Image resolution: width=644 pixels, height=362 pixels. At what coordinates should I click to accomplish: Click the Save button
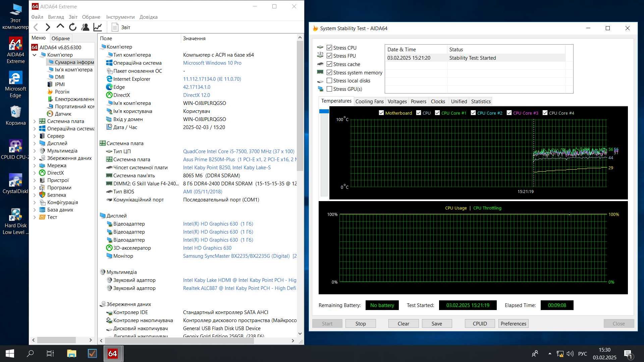(x=437, y=323)
